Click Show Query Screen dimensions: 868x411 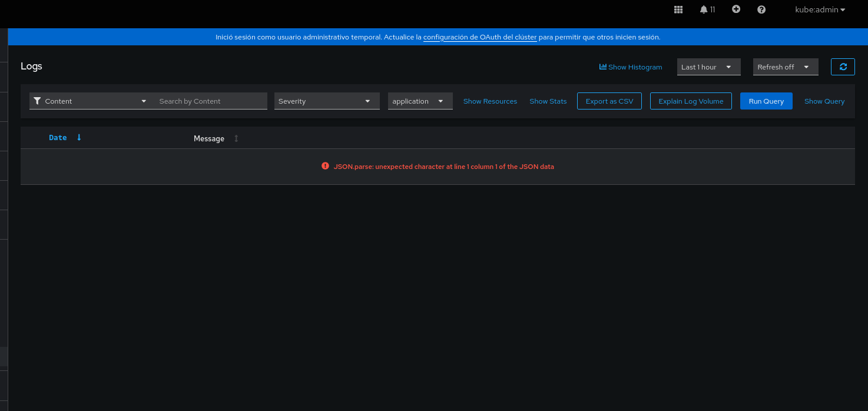click(824, 101)
